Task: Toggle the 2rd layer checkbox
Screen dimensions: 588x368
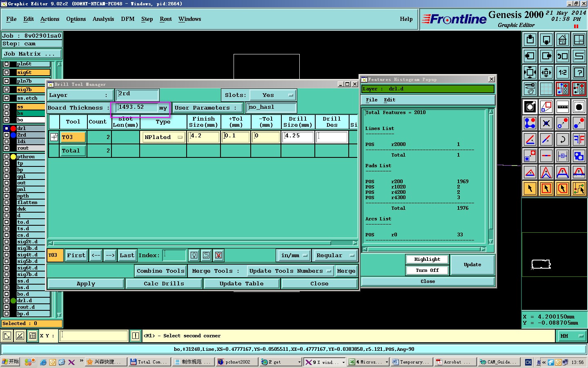Action: pyautogui.click(x=7, y=135)
